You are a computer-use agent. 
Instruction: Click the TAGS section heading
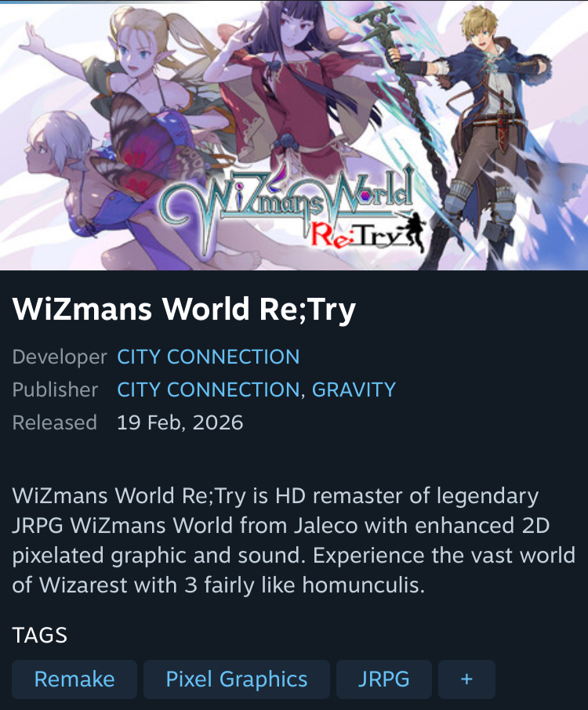tap(40, 636)
